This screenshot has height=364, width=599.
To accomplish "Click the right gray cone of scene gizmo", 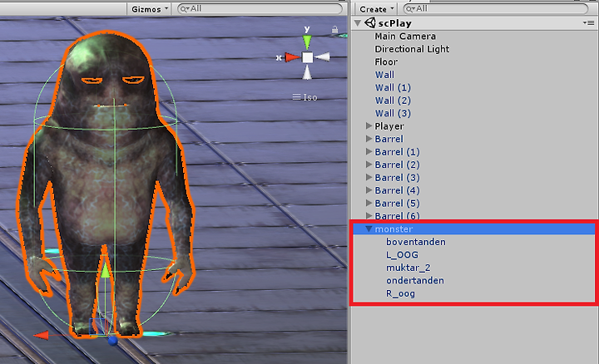I will 323,57.
